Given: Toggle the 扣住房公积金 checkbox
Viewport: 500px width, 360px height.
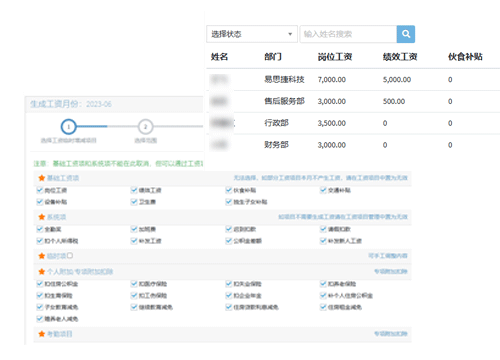Looking at the screenshot, I should pos(40,284).
